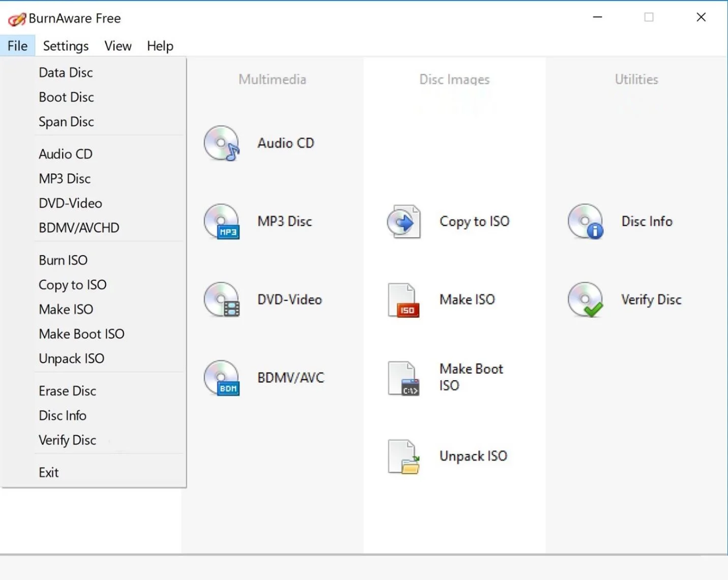Pick MP3 Disc from the File menu
Viewport: 728px width, 580px height.
click(x=94, y=179)
